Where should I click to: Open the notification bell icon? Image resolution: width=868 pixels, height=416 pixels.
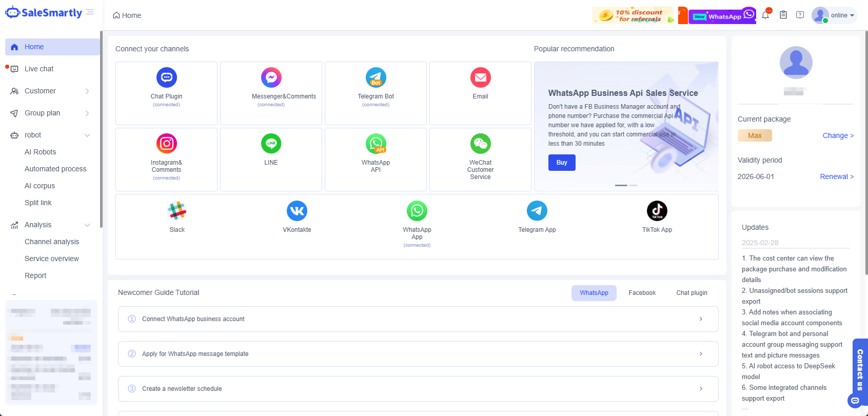[x=765, y=15]
